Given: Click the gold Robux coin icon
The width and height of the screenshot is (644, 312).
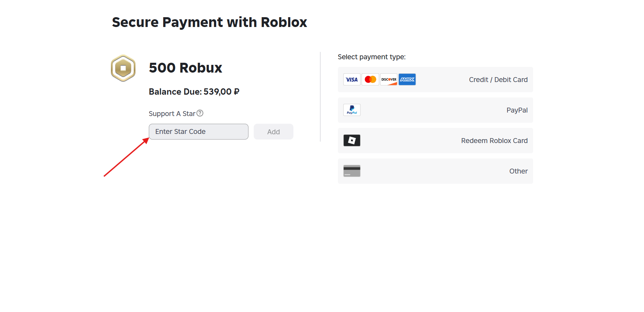Looking at the screenshot, I should tap(123, 68).
